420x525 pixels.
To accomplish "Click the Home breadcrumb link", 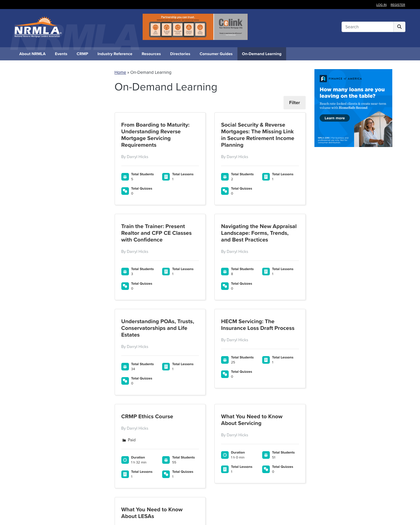I will point(120,72).
